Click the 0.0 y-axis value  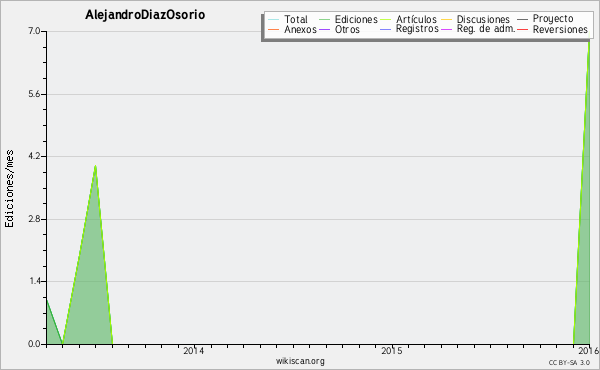(x=34, y=344)
